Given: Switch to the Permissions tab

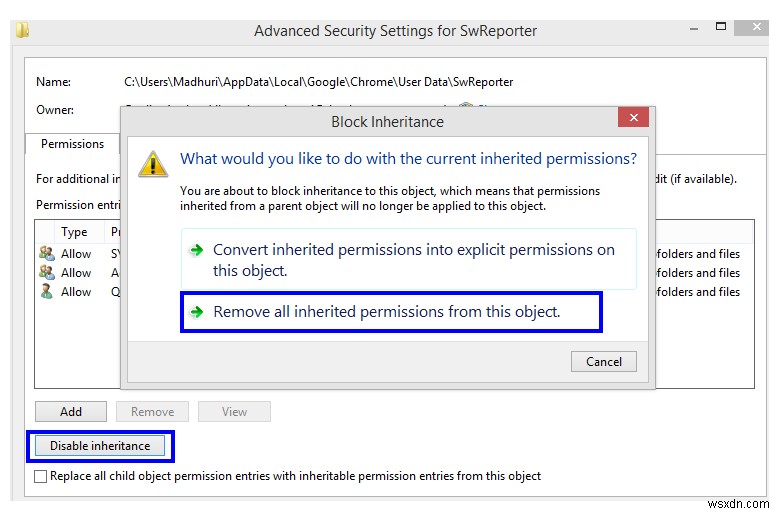Looking at the screenshot, I should pyautogui.click(x=72, y=144).
